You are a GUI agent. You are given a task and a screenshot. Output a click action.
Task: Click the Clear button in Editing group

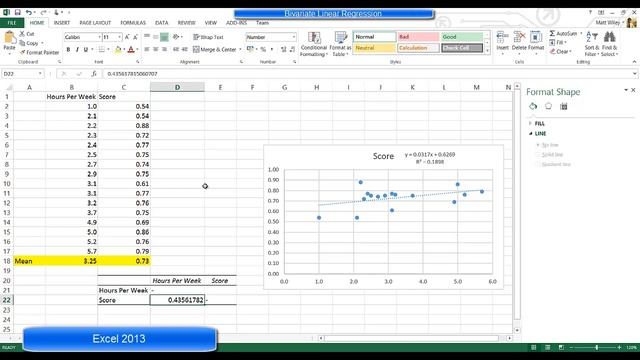(x=560, y=52)
